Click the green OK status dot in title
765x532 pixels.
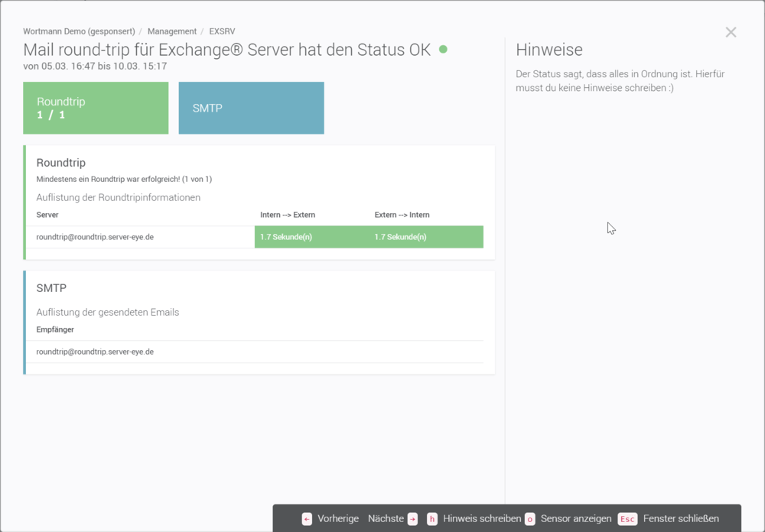[443, 50]
